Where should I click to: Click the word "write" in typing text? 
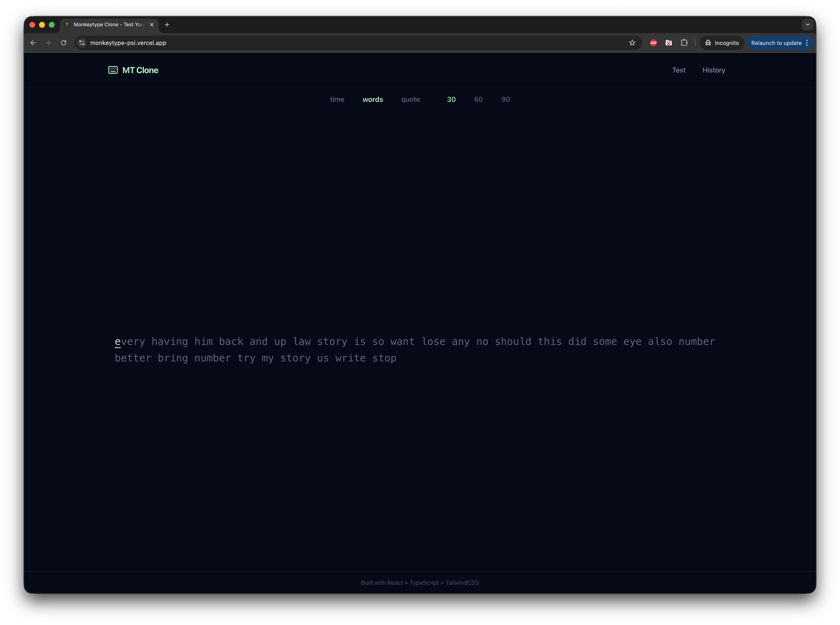click(x=350, y=358)
